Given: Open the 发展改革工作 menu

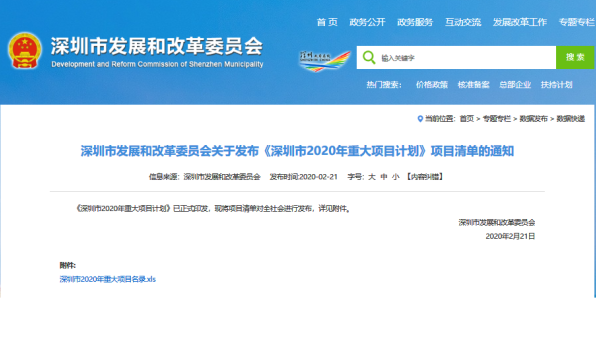Looking at the screenshot, I should tap(520, 22).
